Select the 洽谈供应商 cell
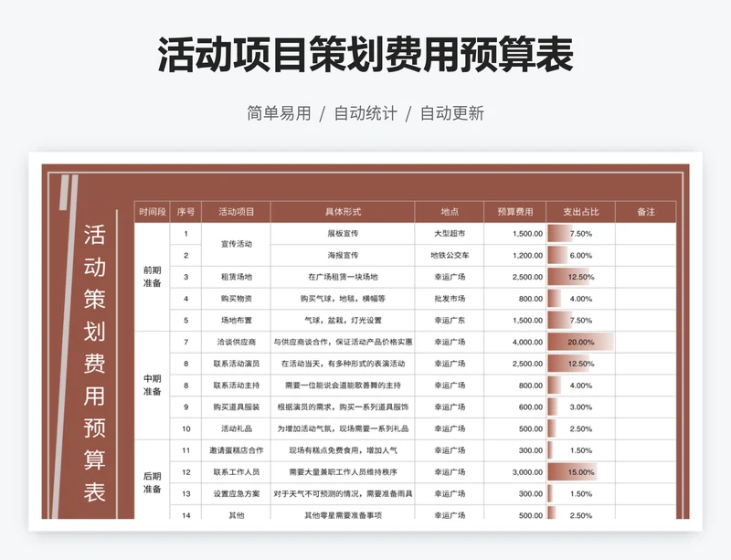This screenshot has width=731, height=560. [237, 342]
